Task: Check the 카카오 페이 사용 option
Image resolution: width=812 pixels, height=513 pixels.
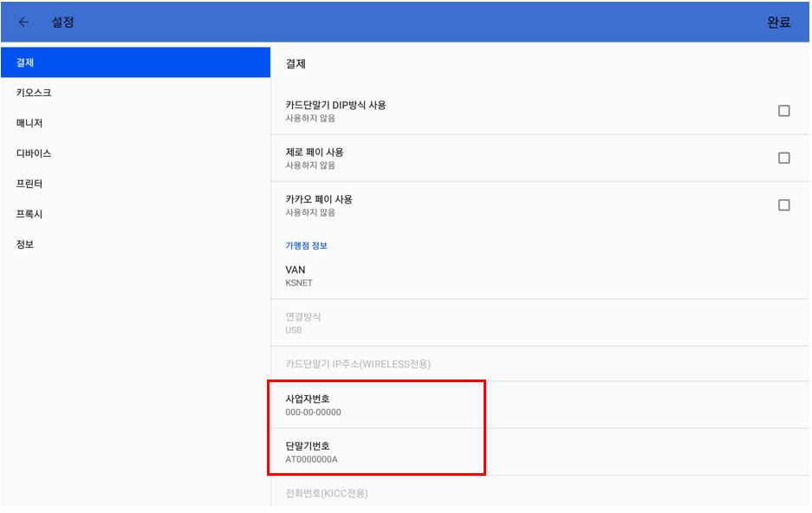Action: point(783,205)
